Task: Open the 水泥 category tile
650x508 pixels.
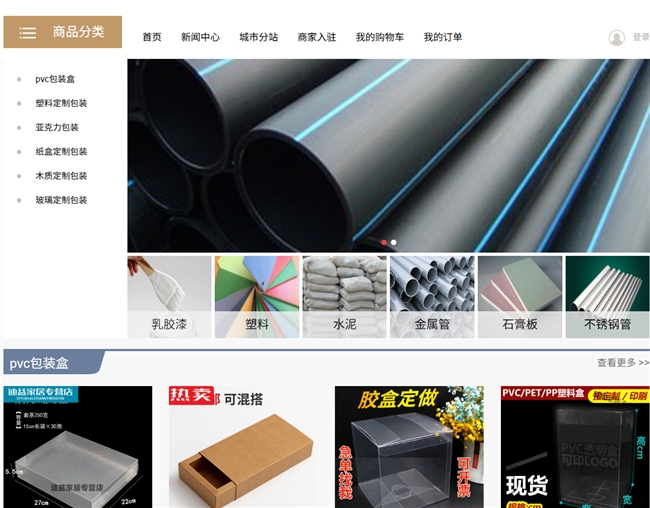Action: [x=344, y=297]
